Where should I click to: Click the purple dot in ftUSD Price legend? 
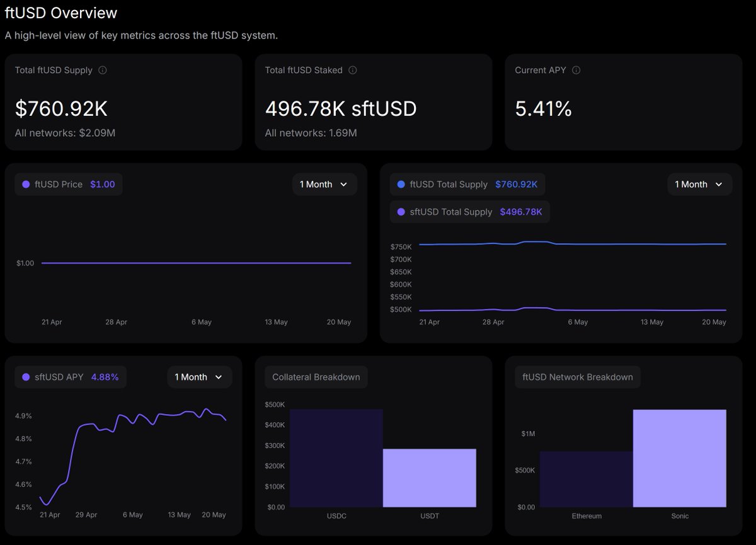26,185
